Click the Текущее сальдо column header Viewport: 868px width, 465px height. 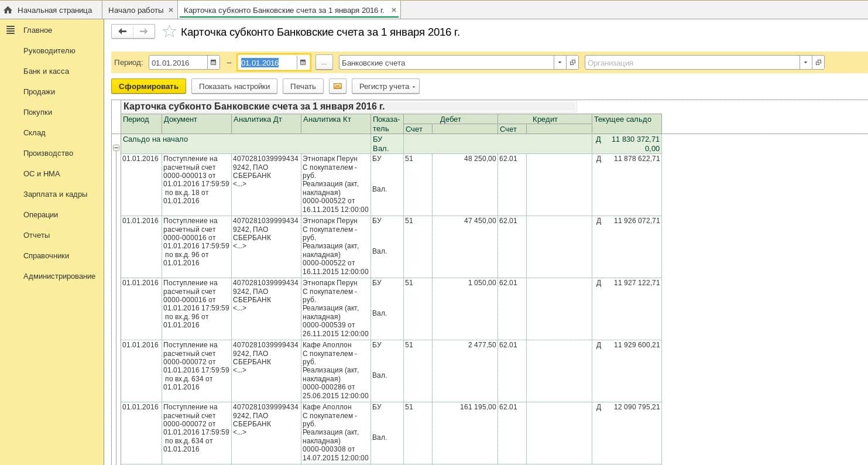click(626, 124)
